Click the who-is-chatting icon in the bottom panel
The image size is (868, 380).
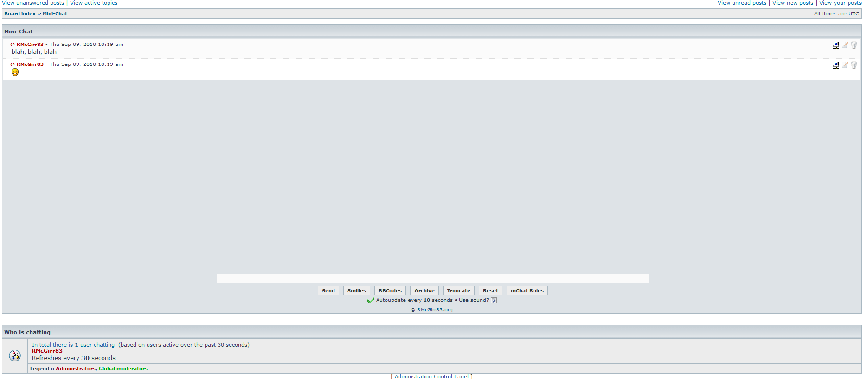tap(15, 355)
